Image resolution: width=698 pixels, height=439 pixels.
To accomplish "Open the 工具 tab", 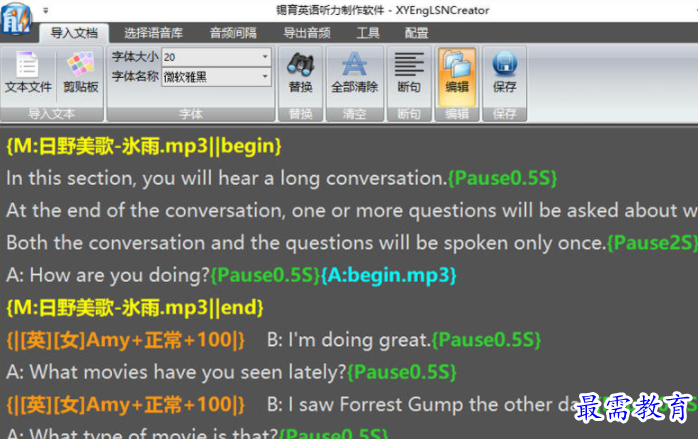I will click(x=367, y=33).
